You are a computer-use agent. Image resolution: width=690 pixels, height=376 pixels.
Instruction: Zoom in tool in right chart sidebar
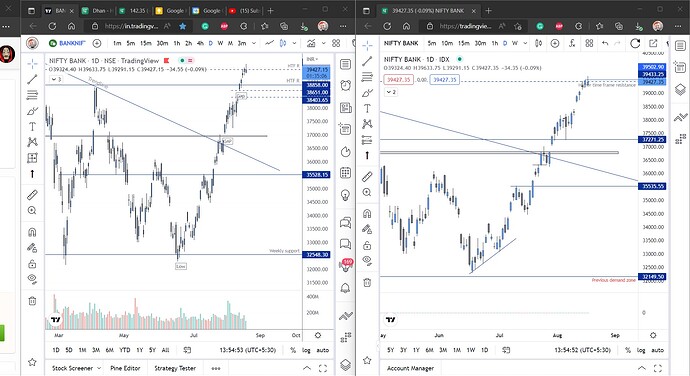[367, 192]
